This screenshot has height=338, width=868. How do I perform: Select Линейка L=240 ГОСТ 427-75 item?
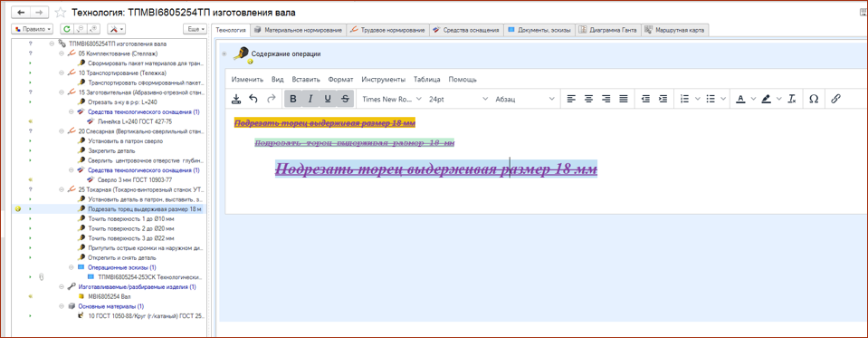pyautogui.click(x=135, y=121)
